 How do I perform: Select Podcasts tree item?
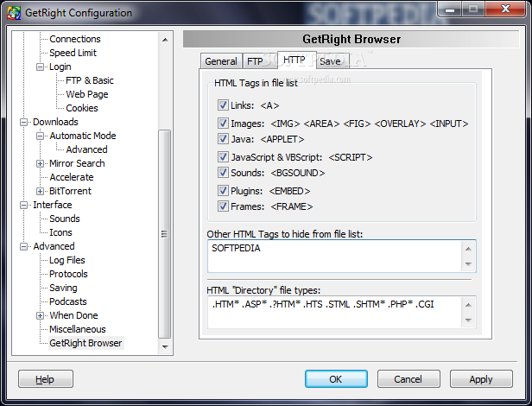(68, 301)
